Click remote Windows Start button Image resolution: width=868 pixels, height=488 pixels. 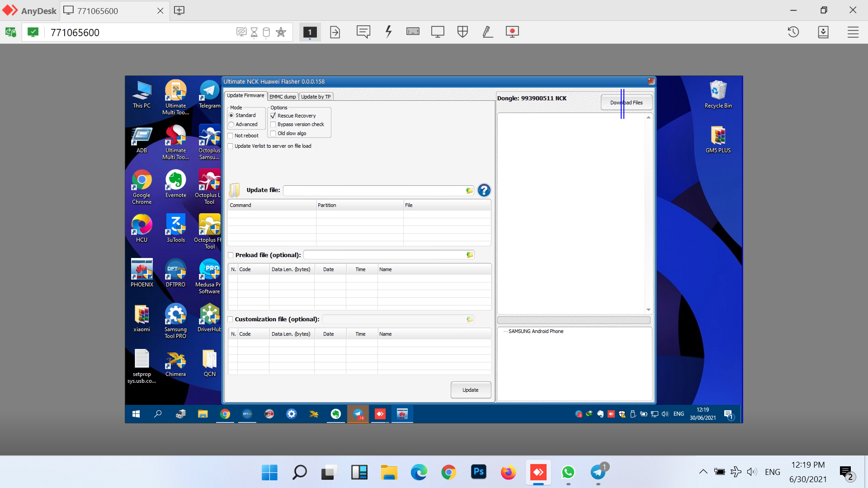click(x=136, y=414)
